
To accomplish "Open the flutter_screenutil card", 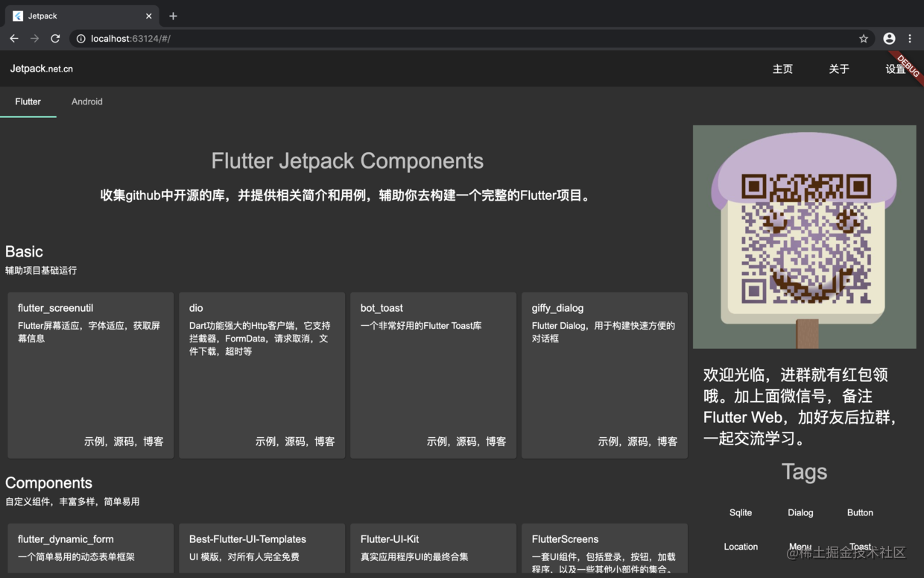I will pyautogui.click(x=91, y=375).
